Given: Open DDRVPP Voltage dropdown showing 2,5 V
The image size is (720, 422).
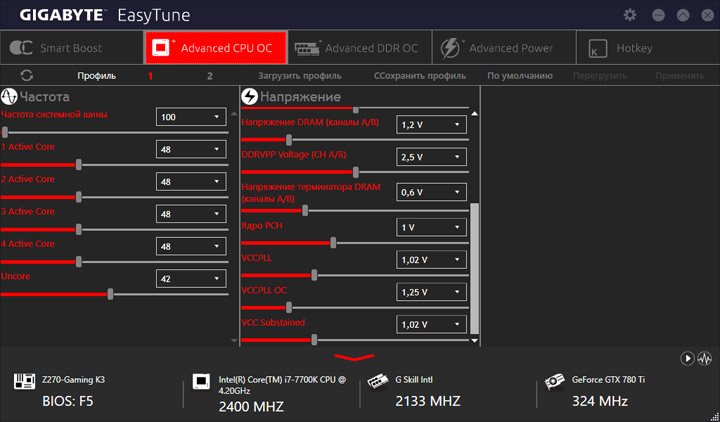Looking at the screenshot, I should [x=431, y=157].
